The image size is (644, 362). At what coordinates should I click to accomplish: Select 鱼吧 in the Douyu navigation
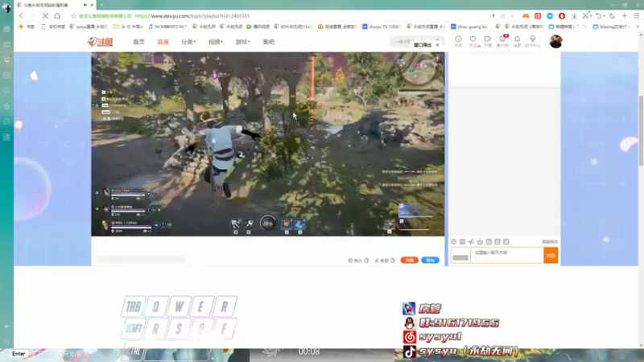269,42
